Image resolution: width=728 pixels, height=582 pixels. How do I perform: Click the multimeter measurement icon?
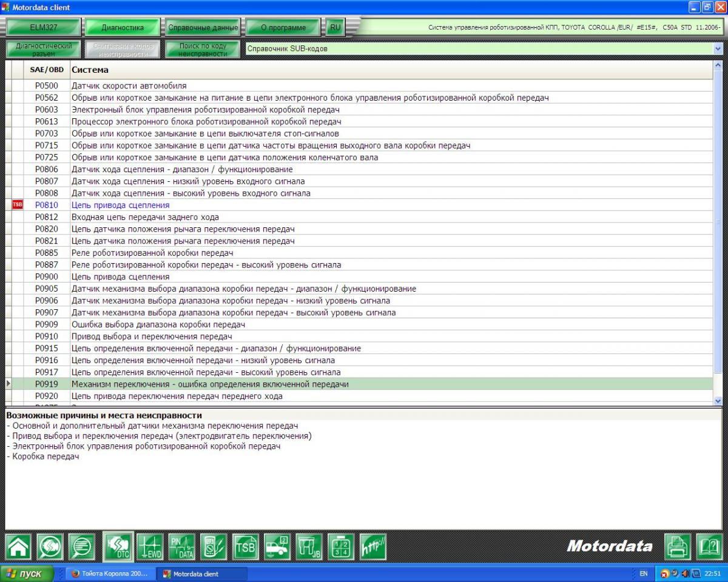214,546
